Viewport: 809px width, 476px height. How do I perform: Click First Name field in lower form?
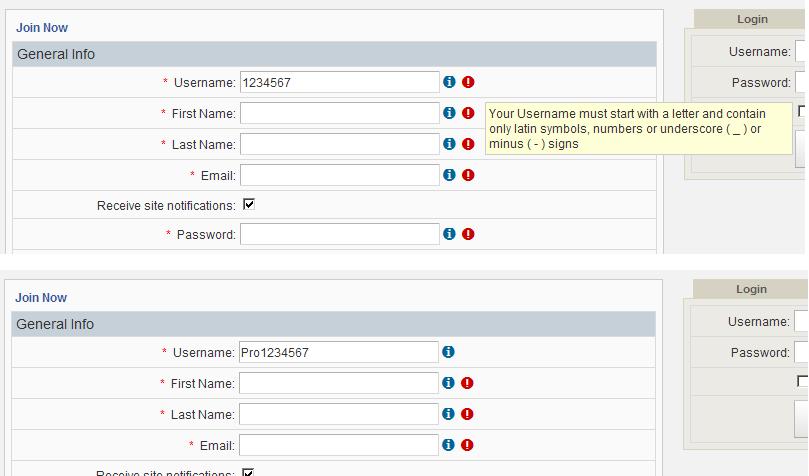tap(338, 383)
